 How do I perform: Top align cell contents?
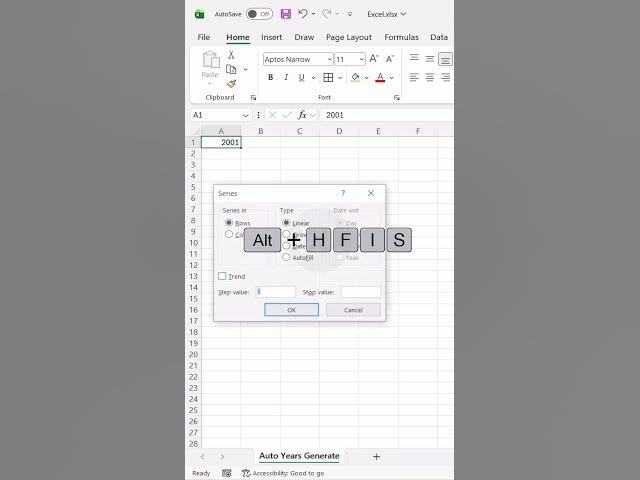click(x=414, y=58)
